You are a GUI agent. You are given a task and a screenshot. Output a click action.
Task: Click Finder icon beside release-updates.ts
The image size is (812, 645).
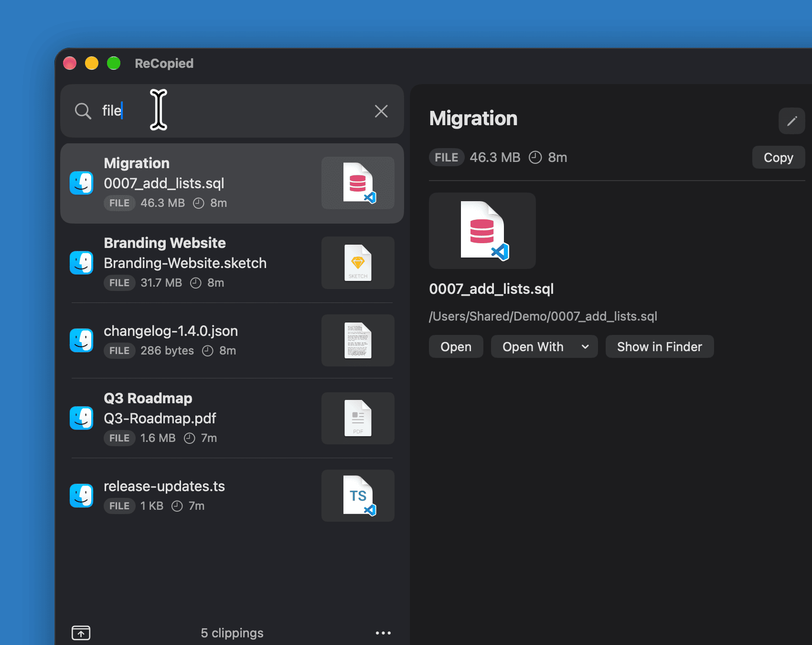pyautogui.click(x=82, y=496)
